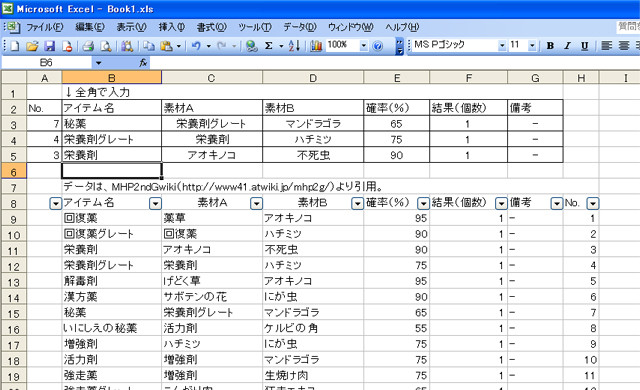The height and width of the screenshot is (390, 640).
Task: Open the ヘルプ(H) menu
Action: coord(402,27)
